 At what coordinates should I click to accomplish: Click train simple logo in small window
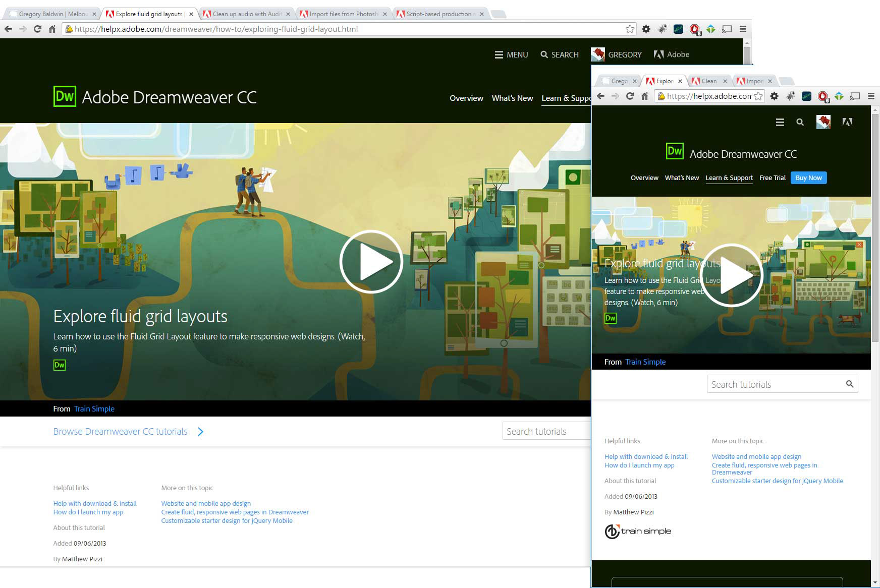pos(638,531)
